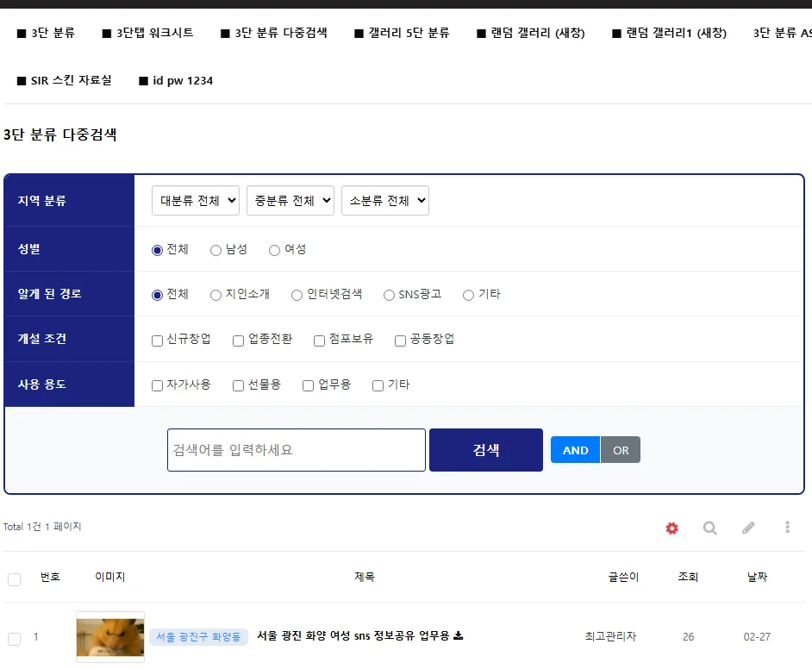Open the red gear admin settings icon
This screenshot has height=669, width=812.
point(671,528)
